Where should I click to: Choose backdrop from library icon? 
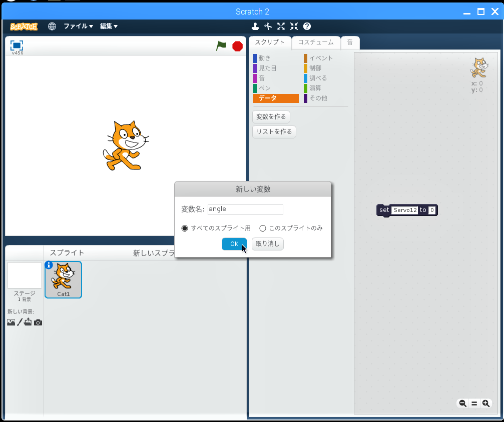(11, 322)
